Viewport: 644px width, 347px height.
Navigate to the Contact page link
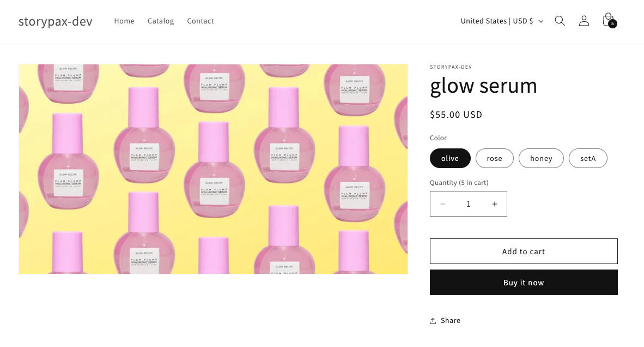coord(201,21)
